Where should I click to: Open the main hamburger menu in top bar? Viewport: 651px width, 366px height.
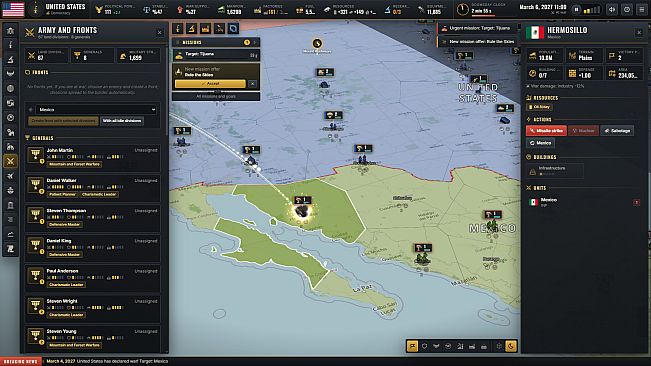point(641,9)
